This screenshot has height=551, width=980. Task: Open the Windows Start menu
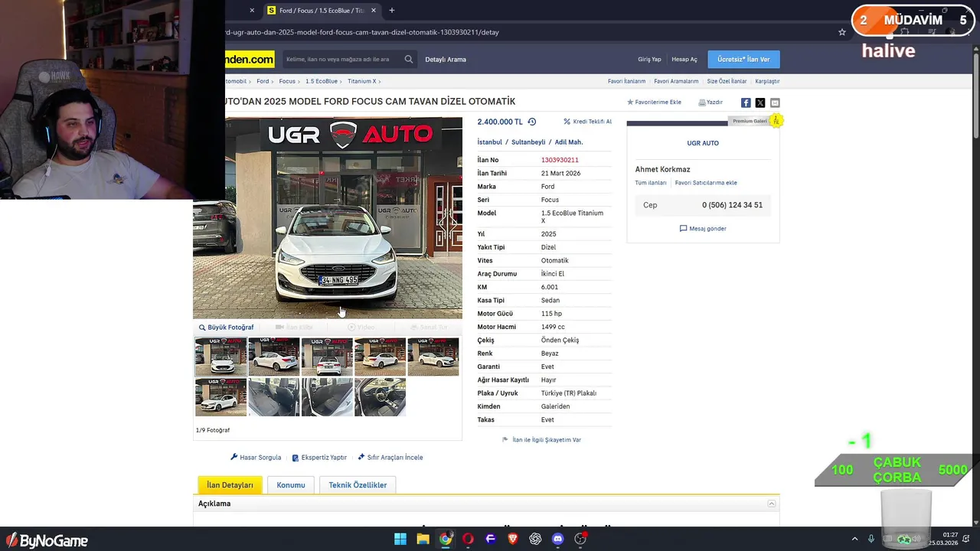point(400,539)
